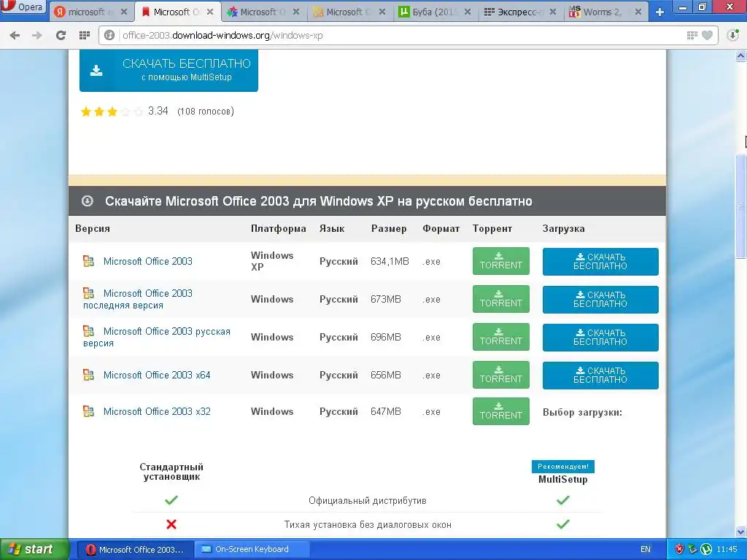
Task: Click TORRENT button for x32 version
Action: [500, 411]
